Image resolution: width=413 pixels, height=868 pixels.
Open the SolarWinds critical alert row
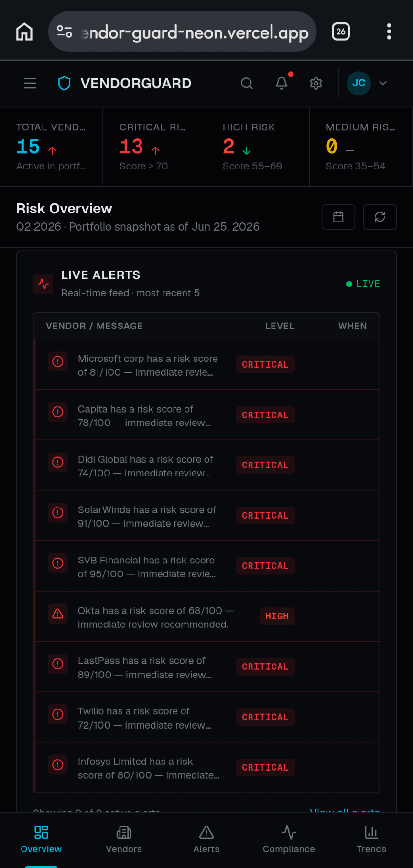click(x=206, y=516)
